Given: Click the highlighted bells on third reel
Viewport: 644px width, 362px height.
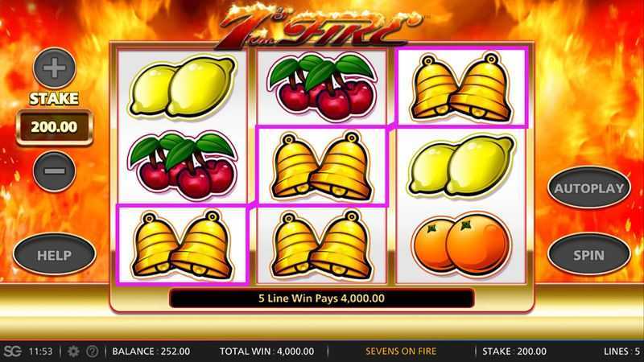Looking at the screenshot, I should (x=461, y=87).
